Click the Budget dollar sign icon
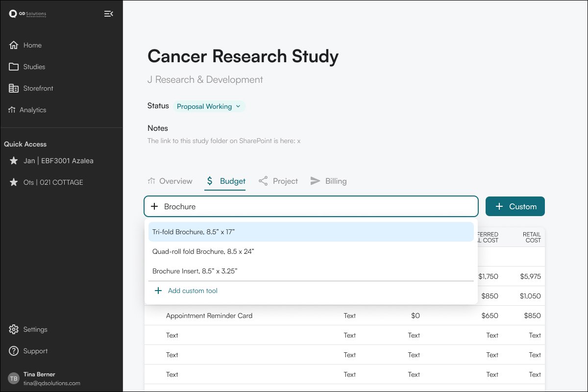This screenshot has width=588, height=392. 210,181
